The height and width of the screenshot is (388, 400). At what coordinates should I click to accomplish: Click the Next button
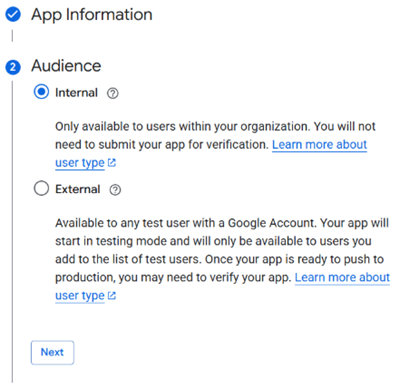pos(52,352)
